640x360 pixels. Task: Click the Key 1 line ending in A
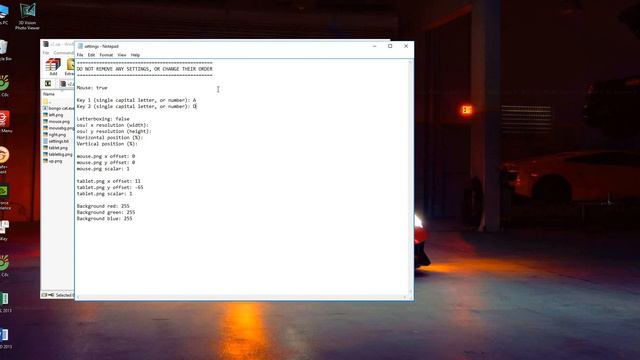[136, 100]
